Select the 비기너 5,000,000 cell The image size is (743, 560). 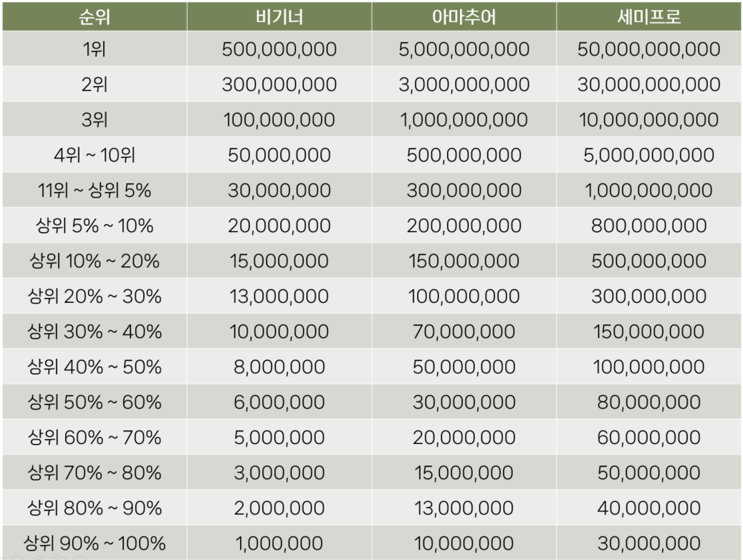coord(279,437)
